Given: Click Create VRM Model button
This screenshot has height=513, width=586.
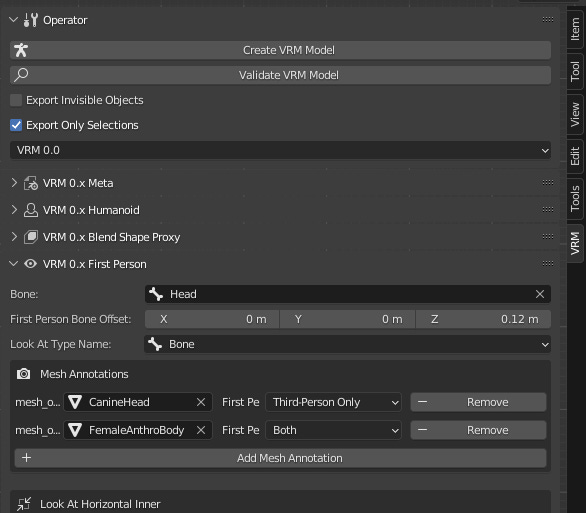Looking at the screenshot, I should tap(280, 50).
